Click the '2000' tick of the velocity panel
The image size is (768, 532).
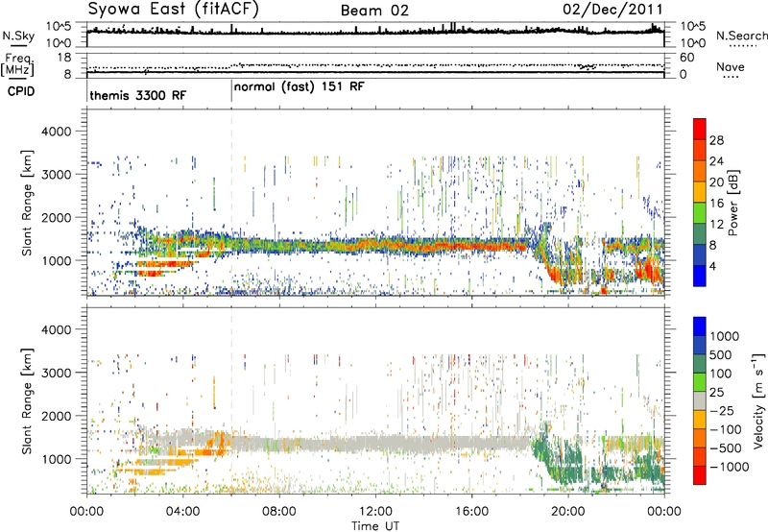tap(56, 416)
